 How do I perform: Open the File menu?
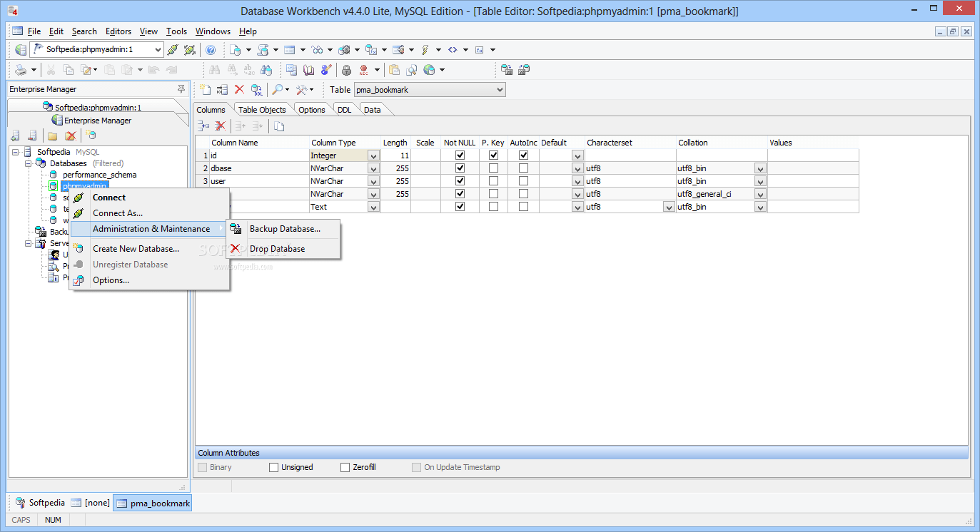(x=34, y=31)
